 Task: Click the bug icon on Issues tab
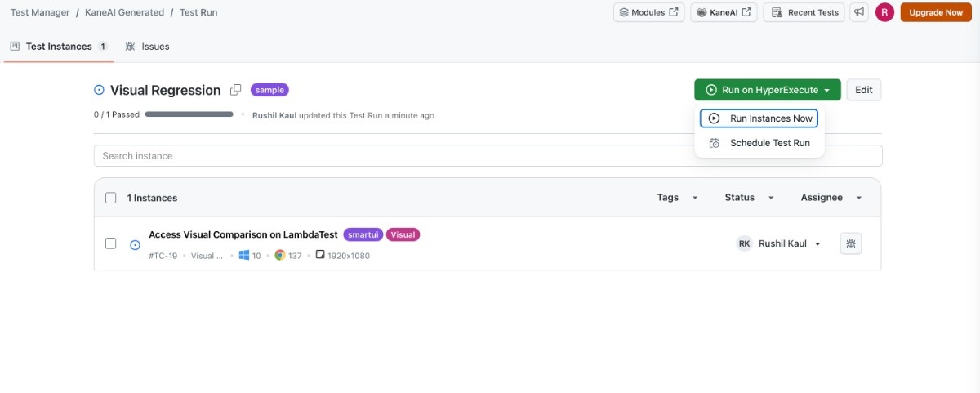[x=130, y=47]
